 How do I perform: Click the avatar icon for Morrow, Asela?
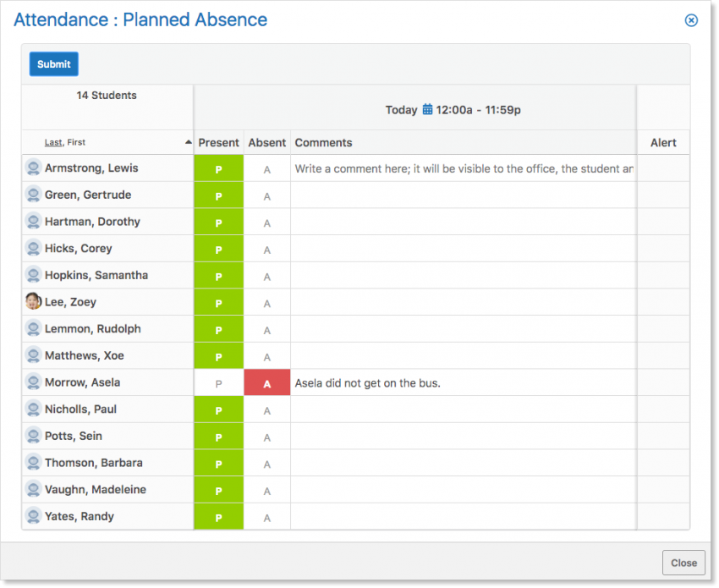33,382
